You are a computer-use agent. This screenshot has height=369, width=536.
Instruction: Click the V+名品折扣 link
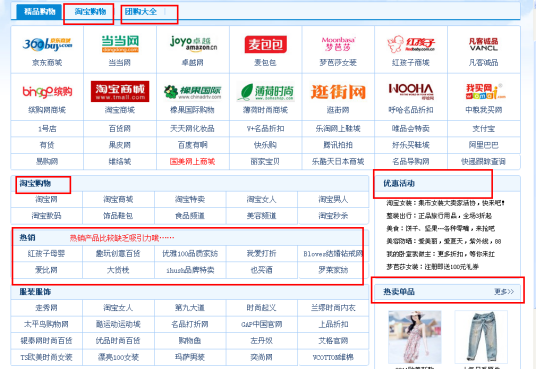pyautogui.click(x=266, y=129)
